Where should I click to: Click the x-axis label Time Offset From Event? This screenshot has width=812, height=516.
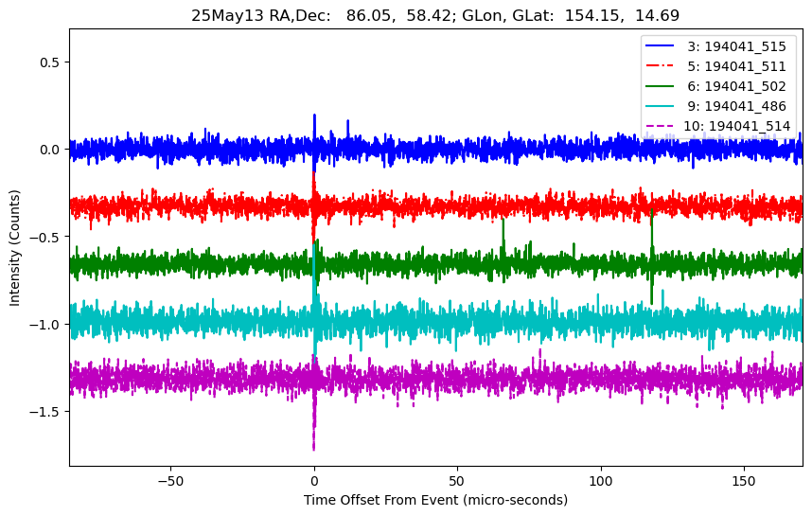point(435,500)
